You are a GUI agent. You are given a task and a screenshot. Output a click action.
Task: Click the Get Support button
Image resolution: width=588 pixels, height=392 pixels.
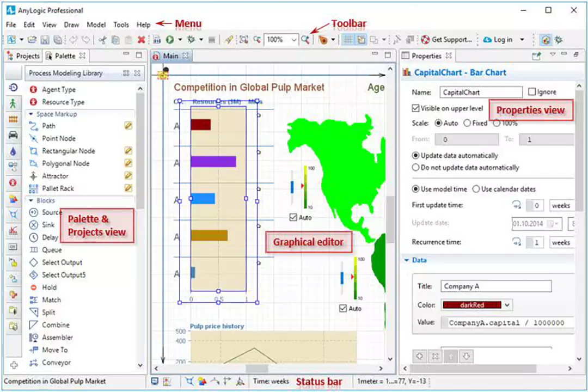click(446, 39)
